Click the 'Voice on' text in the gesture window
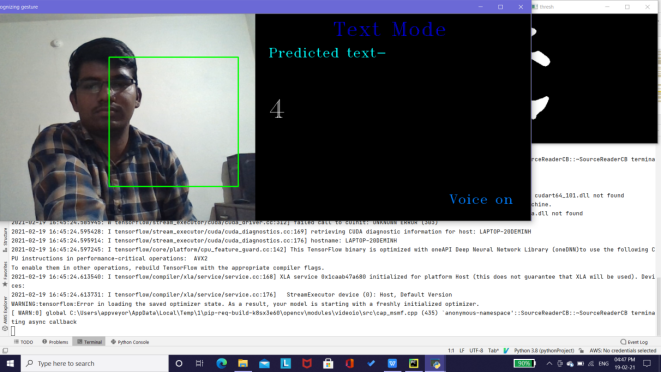Screen dimensions: 661x372 pyautogui.click(x=481, y=199)
